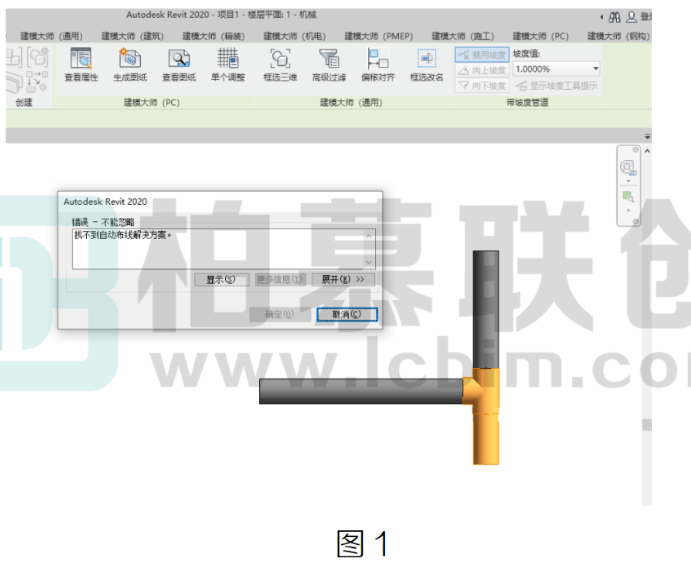Switch to 建模大师 (建筑) tab
This screenshot has height=565, width=691.
[x=133, y=36]
